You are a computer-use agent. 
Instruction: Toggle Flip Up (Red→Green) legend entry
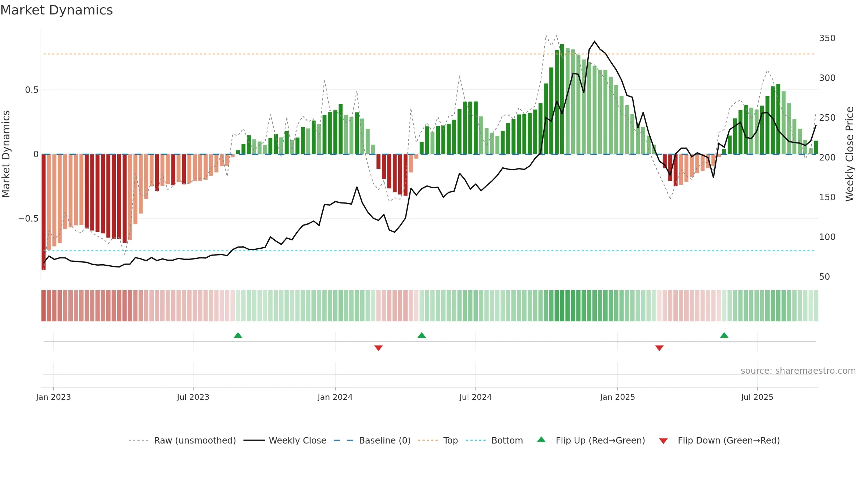591,440
